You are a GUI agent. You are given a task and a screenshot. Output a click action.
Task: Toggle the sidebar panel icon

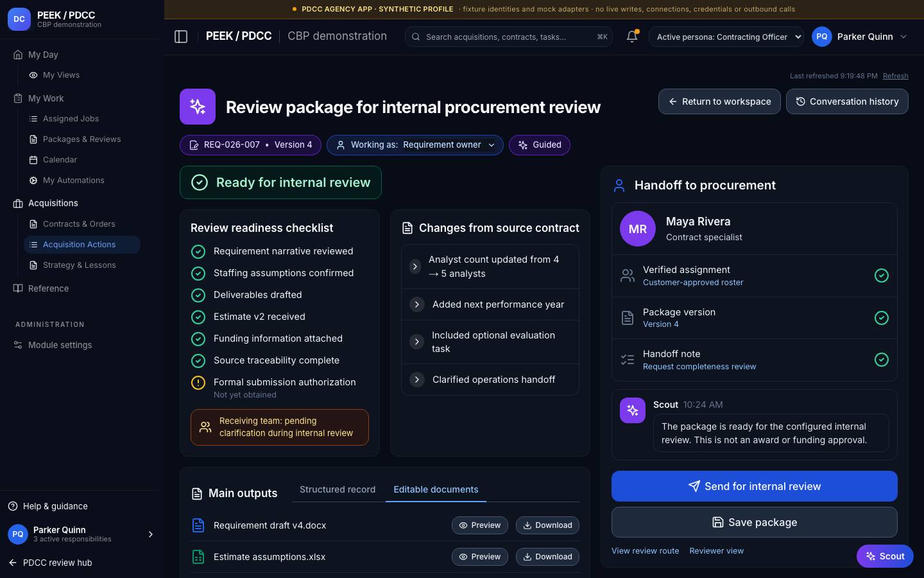click(181, 37)
